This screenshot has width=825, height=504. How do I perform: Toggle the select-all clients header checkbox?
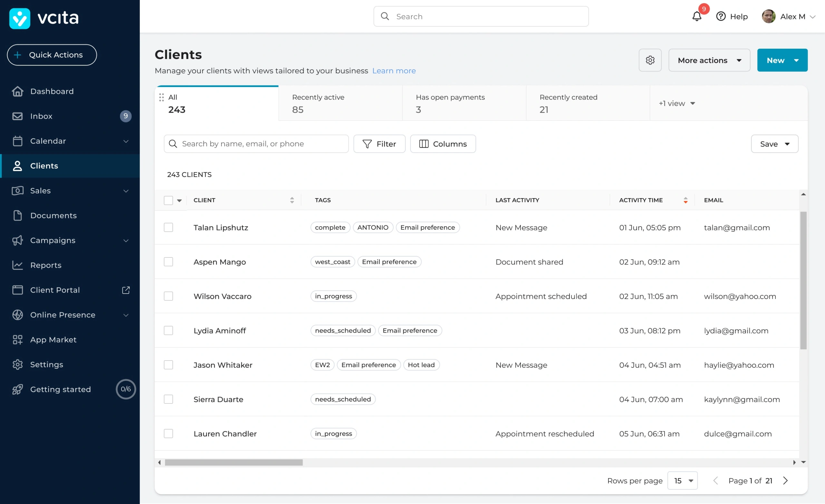[x=169, y=200]
